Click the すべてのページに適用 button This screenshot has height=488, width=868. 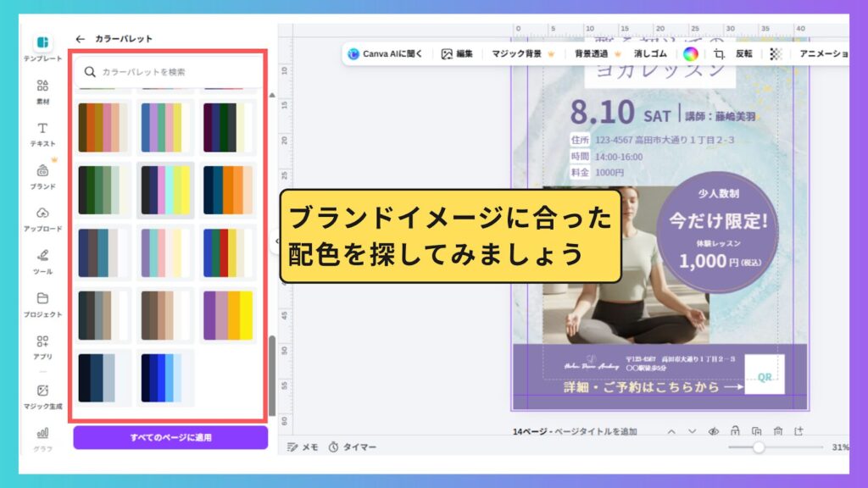170,437
